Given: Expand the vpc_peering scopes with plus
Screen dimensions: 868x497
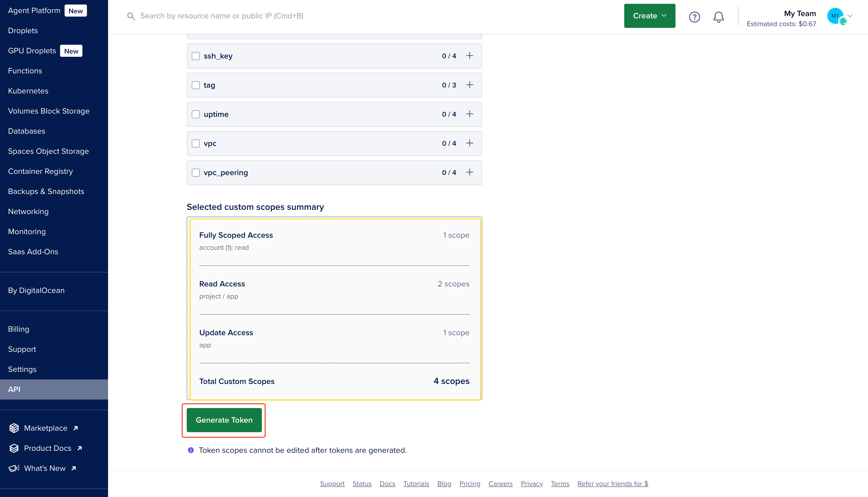Looking at the screenshot, I should pos(470,172).
